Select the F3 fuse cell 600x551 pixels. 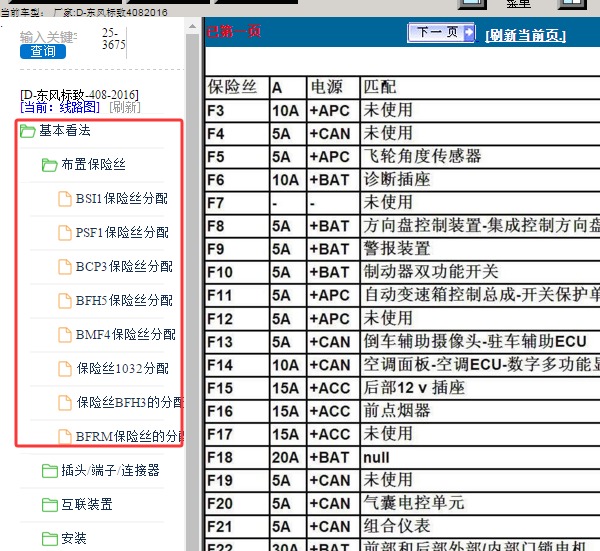pos(237,111)
